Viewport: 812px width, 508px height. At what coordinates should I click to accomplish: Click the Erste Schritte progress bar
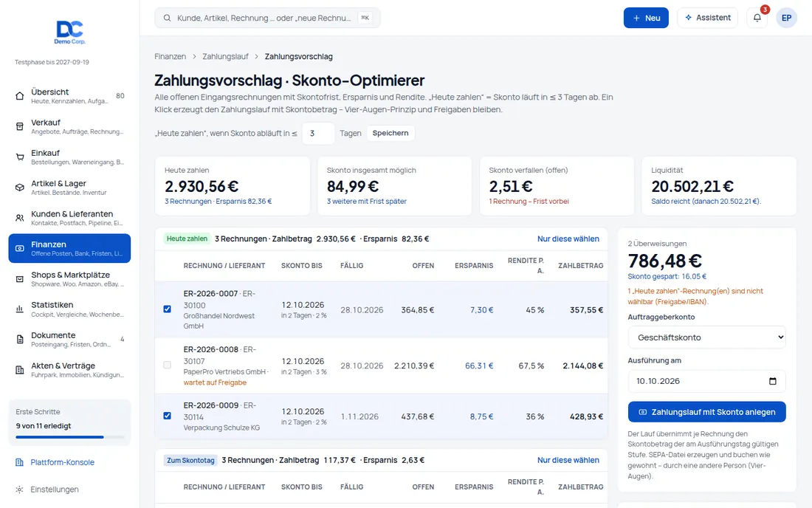coord(70,437)
